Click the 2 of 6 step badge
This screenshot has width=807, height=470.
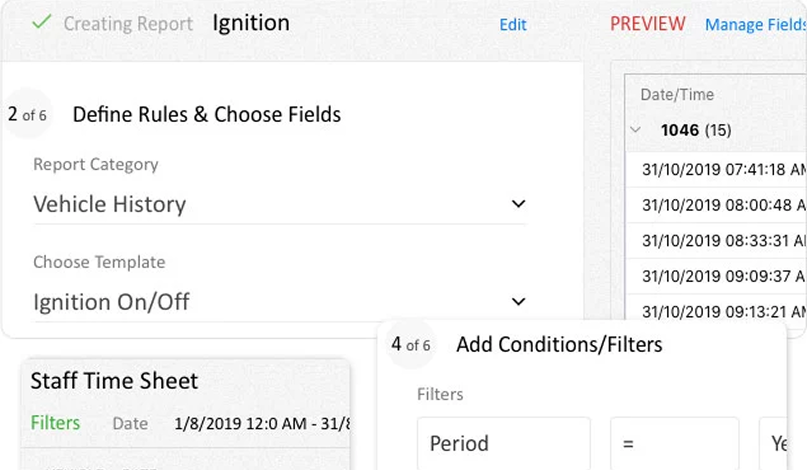[28, 115]
